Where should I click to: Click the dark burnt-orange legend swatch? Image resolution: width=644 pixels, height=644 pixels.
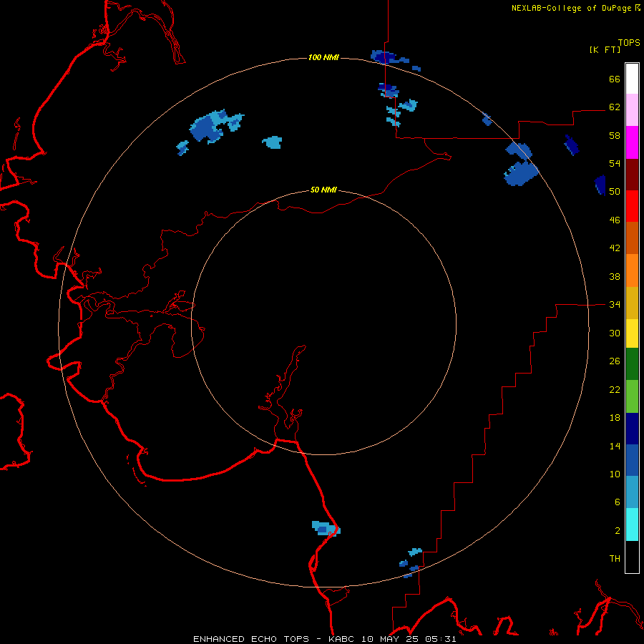(632, 238)
